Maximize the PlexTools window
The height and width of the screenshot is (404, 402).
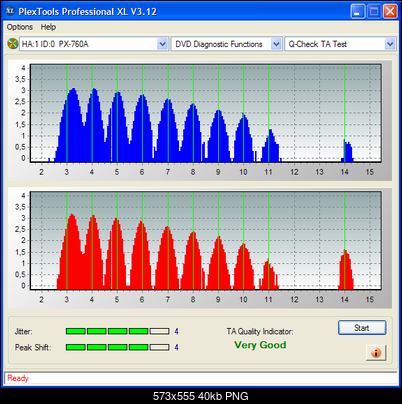(x=374, y=12)
